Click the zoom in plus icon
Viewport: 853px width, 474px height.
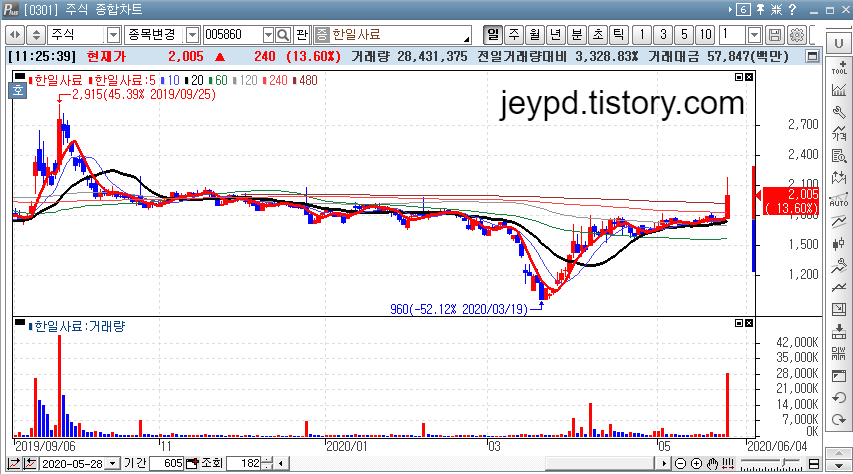pos(696,464)
